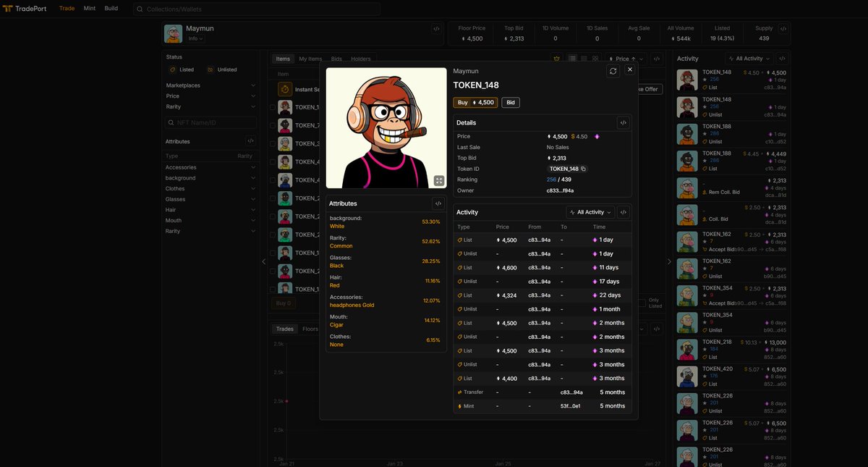Check the second token row checkbox

point(273,125)
